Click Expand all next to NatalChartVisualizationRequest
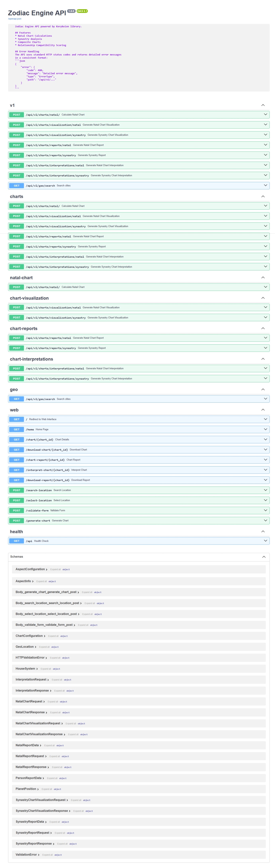The image size is (275, 868). click(71, 723)
